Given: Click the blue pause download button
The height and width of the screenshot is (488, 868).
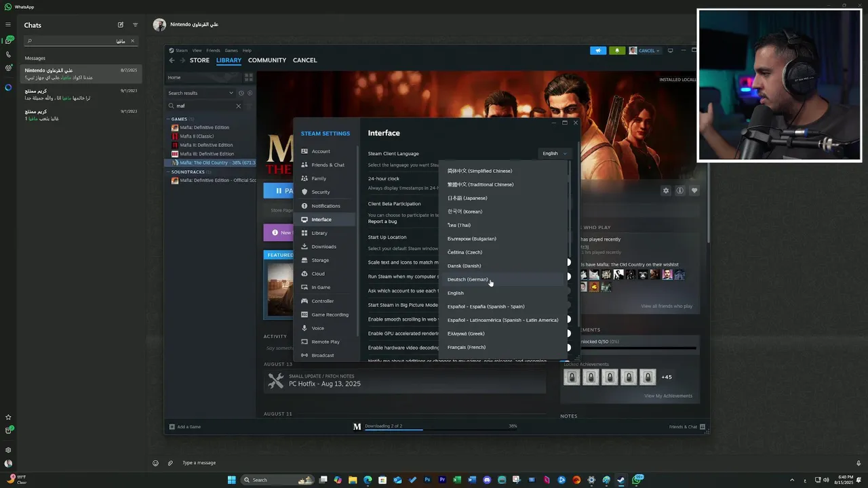Looking at the screenshot, I should click(x=278, y=190).
